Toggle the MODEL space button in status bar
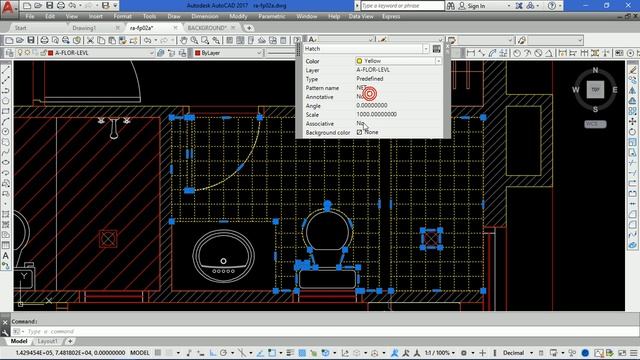640x360 pixels. click(139, 353)
